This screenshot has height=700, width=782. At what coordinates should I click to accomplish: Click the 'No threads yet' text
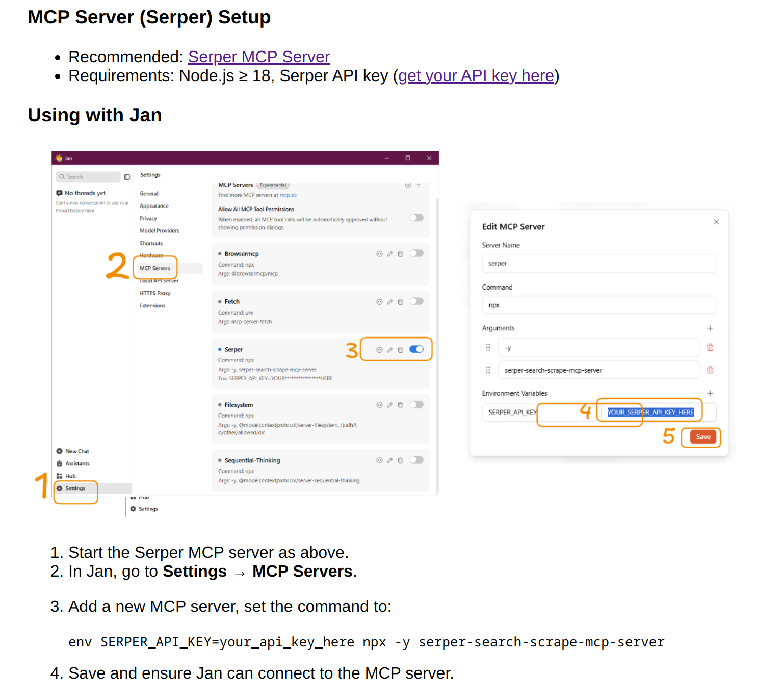85,193
